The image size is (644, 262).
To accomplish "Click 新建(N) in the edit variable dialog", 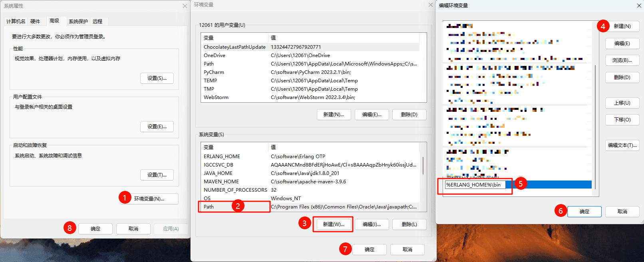I will point(622,26).
